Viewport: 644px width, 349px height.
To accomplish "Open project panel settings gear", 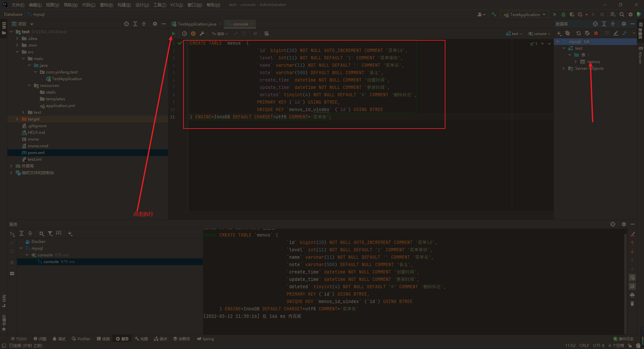I will click(x=155, y=24).
